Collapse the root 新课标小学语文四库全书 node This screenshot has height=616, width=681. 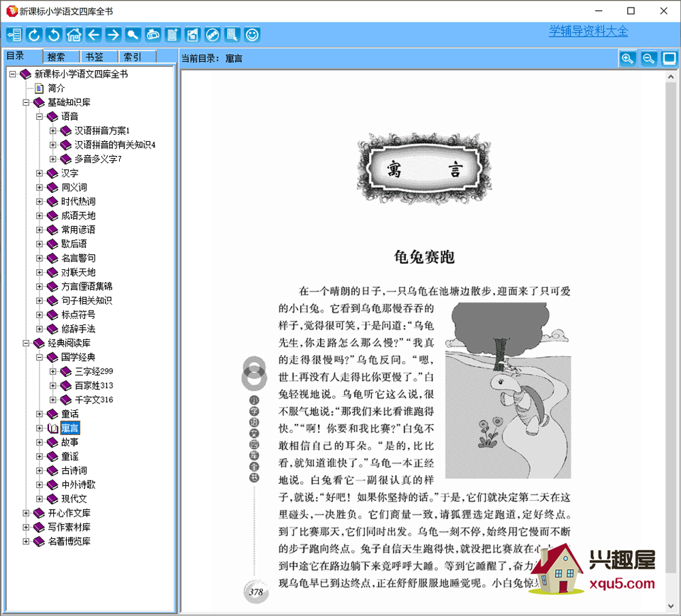12,74
